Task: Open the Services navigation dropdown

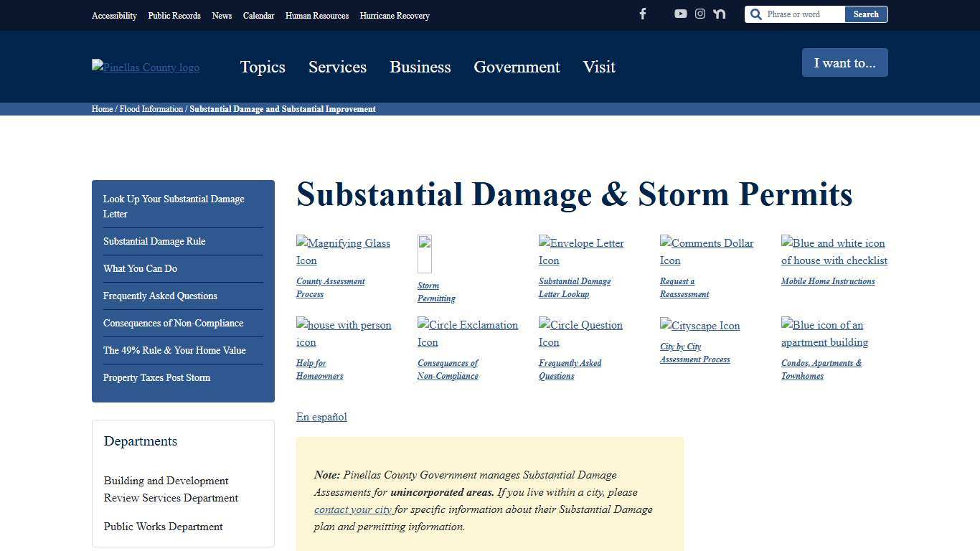Action: pyautogui.click(x=337, y=67)
